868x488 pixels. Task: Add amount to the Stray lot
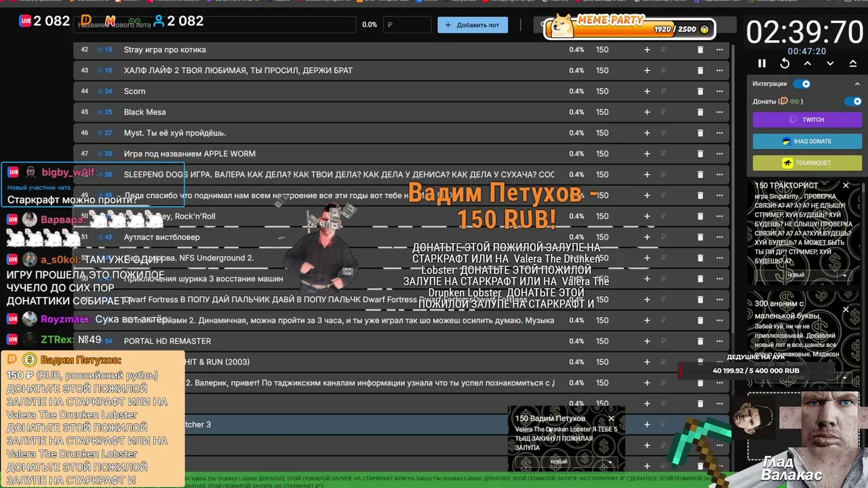(647, 49)
